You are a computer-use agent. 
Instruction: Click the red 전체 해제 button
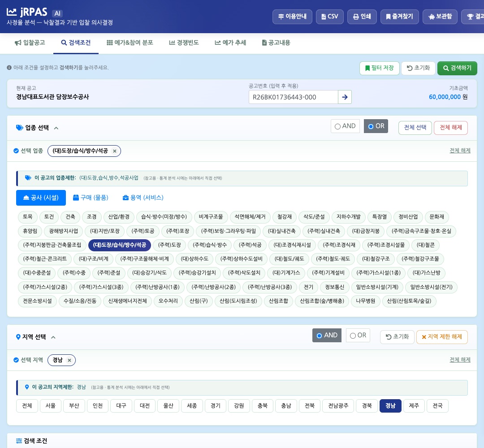coord(451,128)
